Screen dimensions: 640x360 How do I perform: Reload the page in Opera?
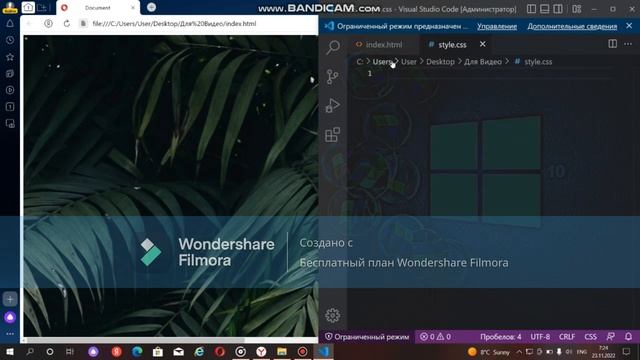[67, 24]
